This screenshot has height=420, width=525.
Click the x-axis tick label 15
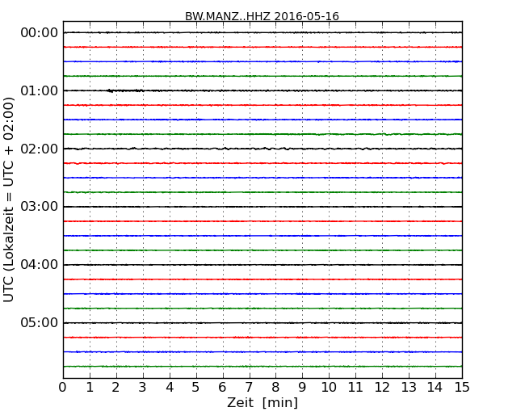point(462,388)
